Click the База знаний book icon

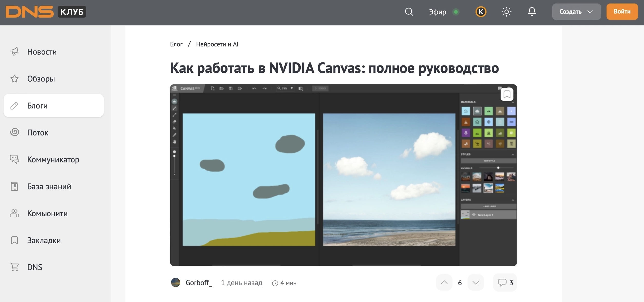(x=15, y=186)
